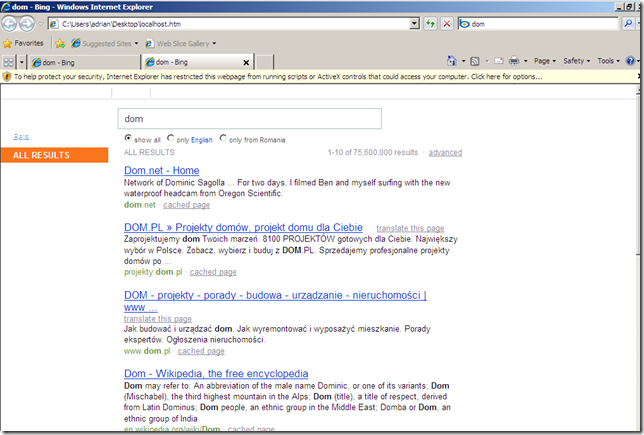Click the Bing provider icon in search box

point(465,24)
